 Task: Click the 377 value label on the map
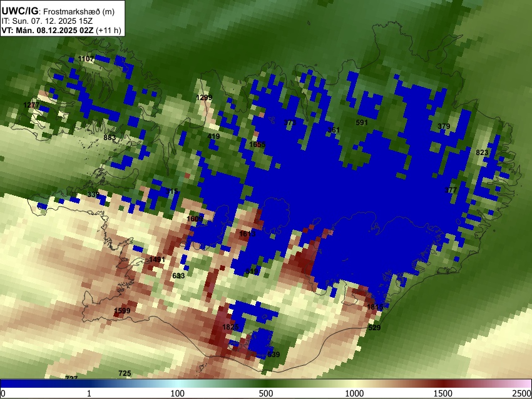pyautogui.click(x=451, y=190)
